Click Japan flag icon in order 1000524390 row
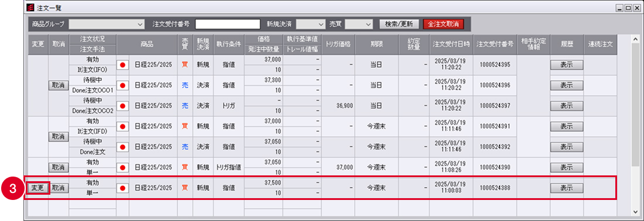This screenshot has width=644, height=221. pyautogui.click(x=123, y=167)
